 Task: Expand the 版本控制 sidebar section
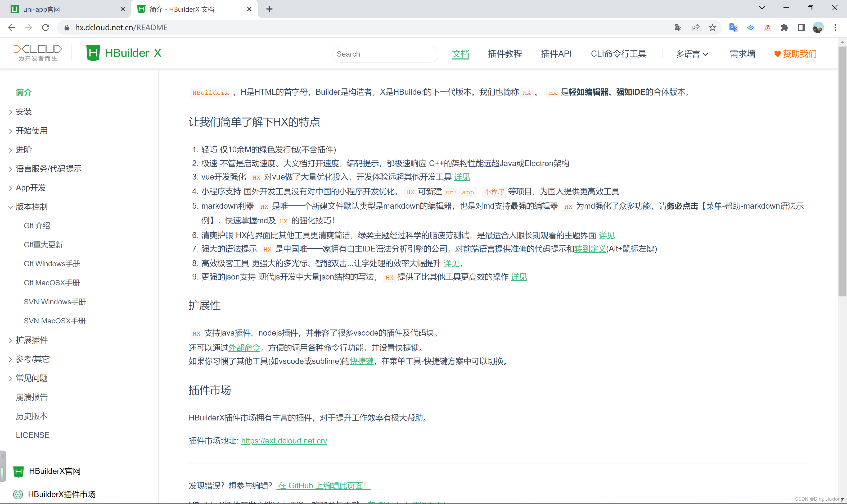pyautogui.click(x=31, y=207)
